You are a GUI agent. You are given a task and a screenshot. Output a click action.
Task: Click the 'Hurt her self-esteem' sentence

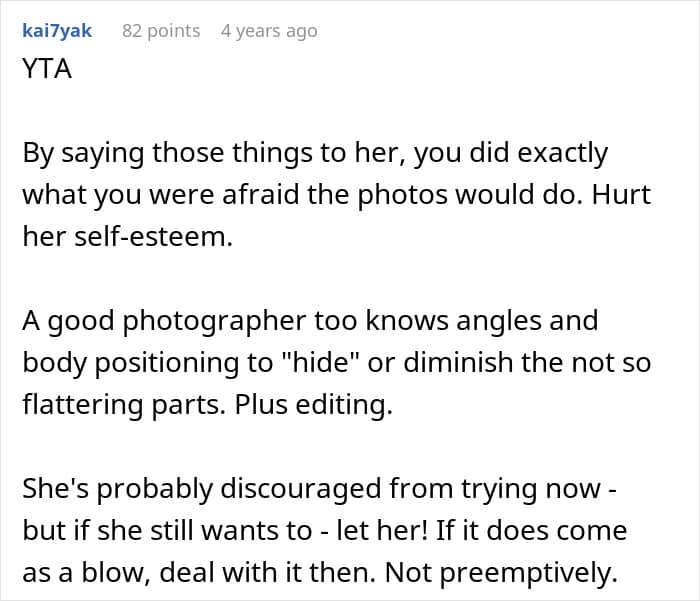337,215
